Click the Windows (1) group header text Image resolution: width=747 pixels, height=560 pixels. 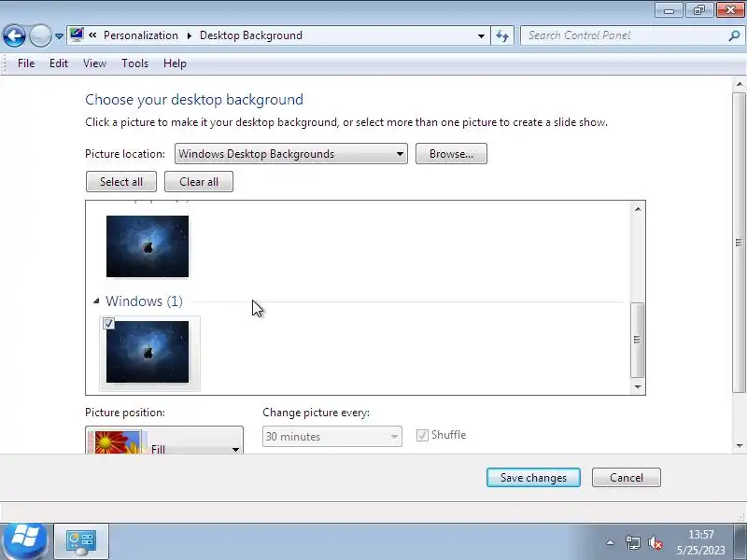coord(144,301)
